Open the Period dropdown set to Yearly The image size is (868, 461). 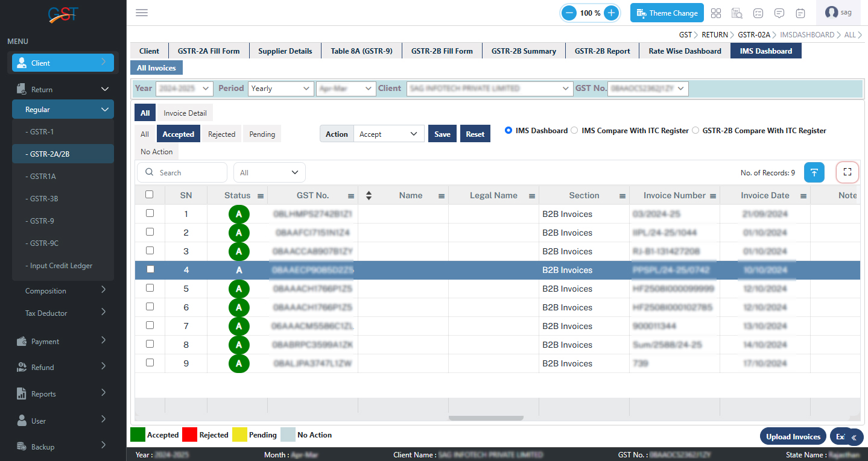pyautogui.click(x=280, y=89)
